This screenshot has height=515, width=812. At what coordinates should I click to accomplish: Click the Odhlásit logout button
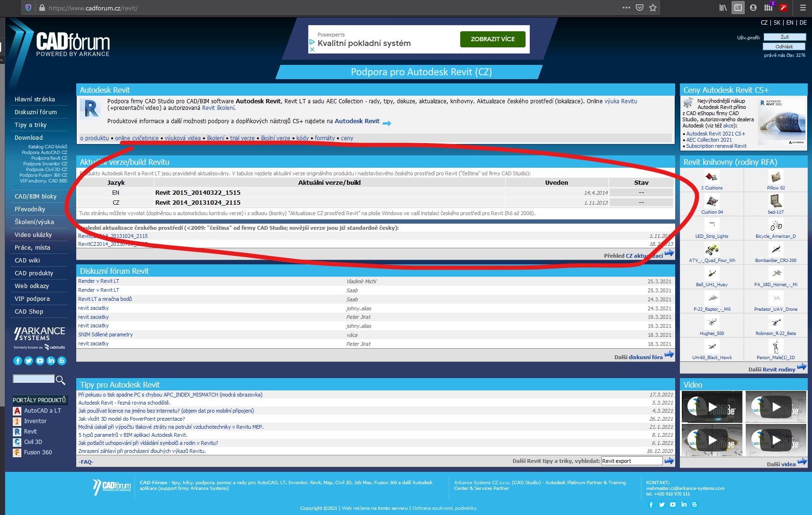click(784, 46)
